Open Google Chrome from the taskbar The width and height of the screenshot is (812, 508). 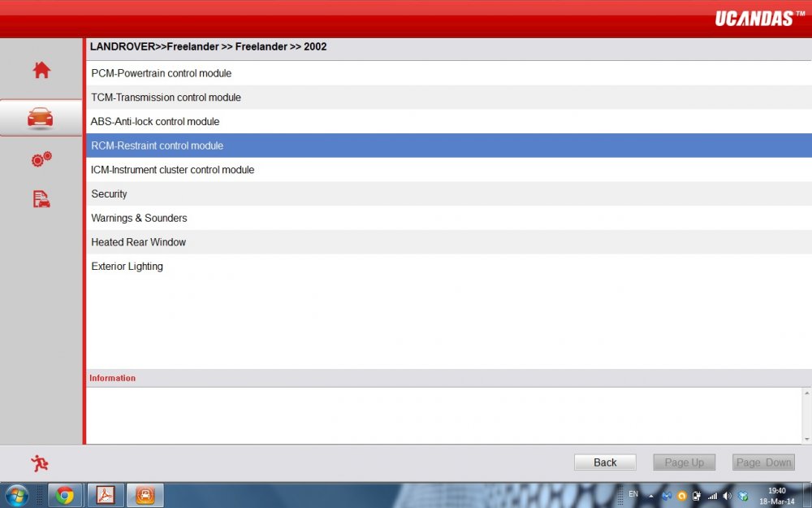pyautogui.click(x=65, y=496)
